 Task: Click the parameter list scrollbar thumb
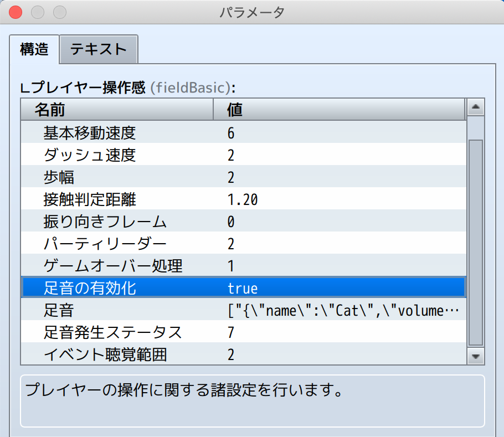(476, 243)
